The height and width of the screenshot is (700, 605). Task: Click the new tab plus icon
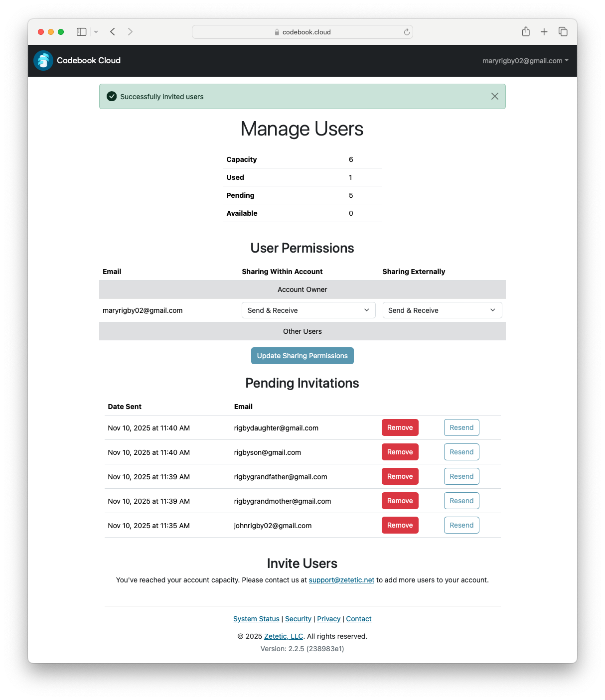click(544, 31)
